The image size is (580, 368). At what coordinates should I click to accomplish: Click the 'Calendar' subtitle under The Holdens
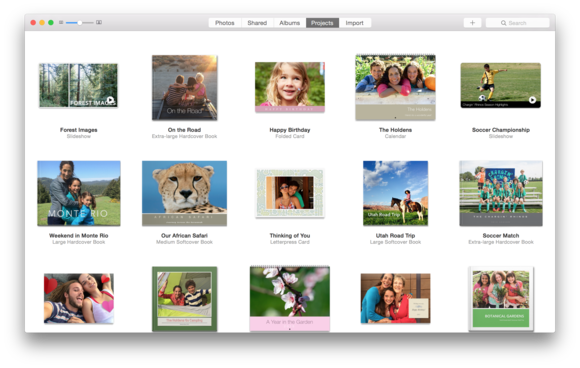[x=395, y=136]
